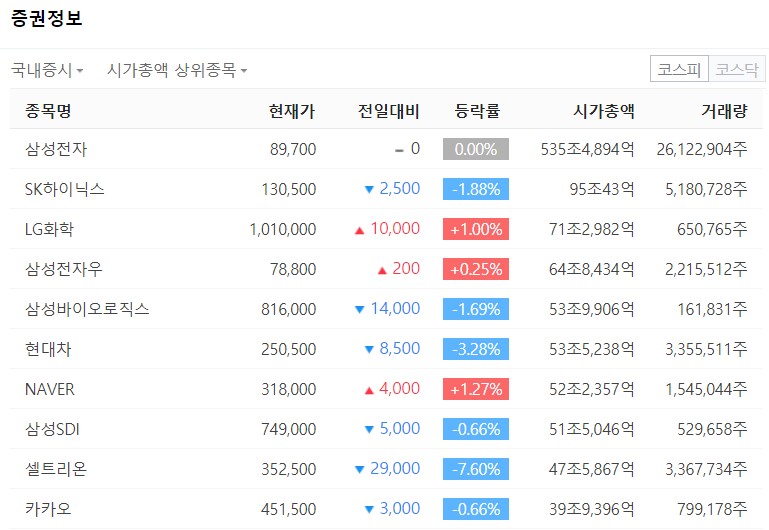Click the market cap 39조9,396억
This screenshot has height=530, width=769.
(591, 509)
